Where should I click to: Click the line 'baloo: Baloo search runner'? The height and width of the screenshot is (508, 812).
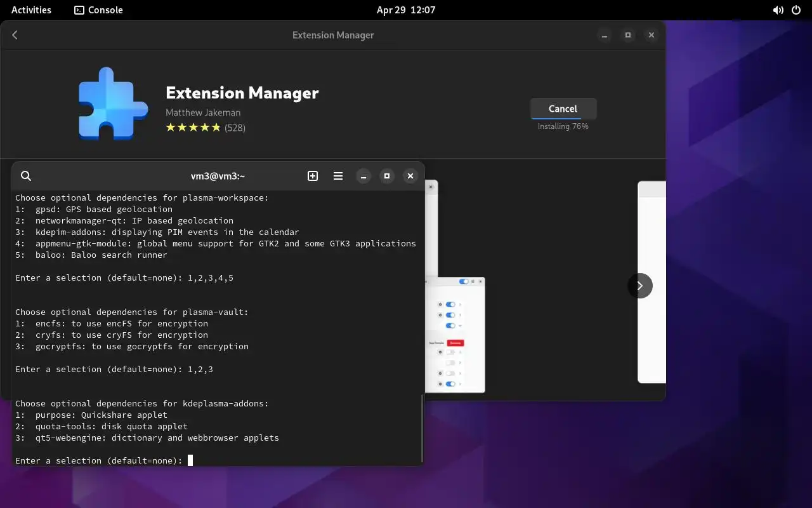101,255
